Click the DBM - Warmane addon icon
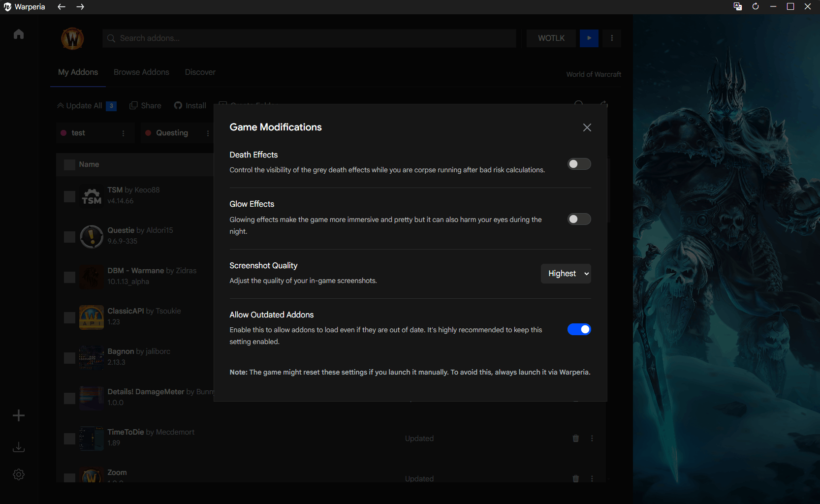Viewport: 820px width, 504px height. click(92, 277)
